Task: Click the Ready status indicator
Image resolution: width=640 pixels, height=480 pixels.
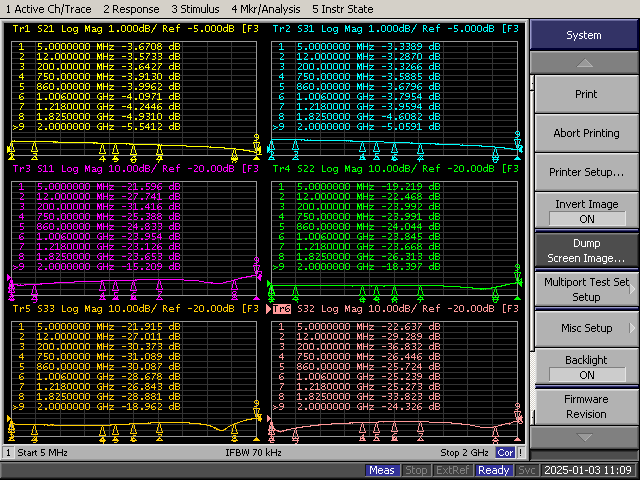Action: (494, 470)
